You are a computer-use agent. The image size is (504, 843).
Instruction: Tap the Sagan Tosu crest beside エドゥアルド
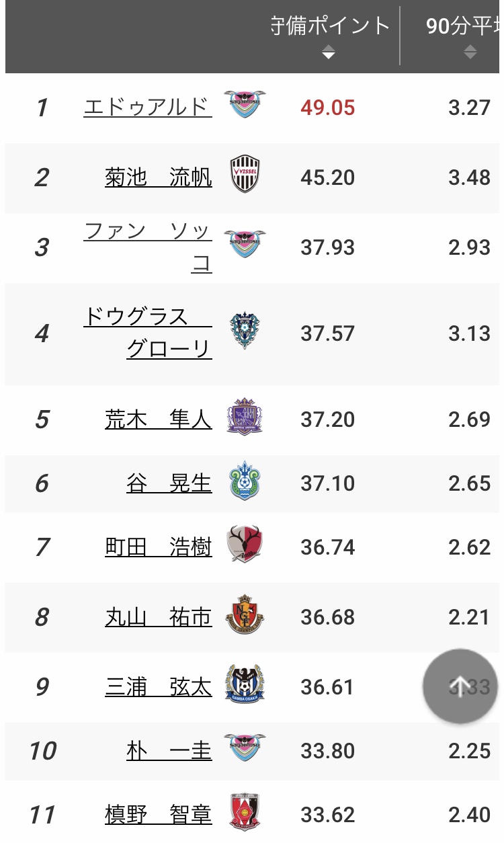(x=245, y=105)
